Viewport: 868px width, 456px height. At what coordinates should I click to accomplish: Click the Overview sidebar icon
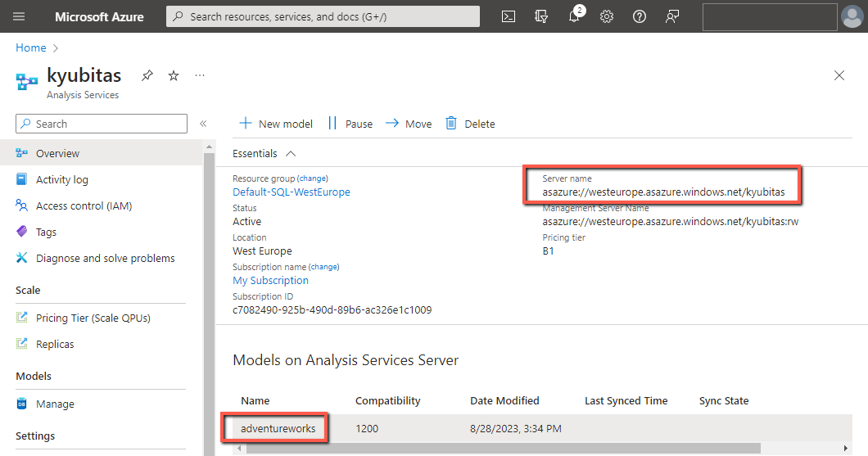[x=21, y=153]
